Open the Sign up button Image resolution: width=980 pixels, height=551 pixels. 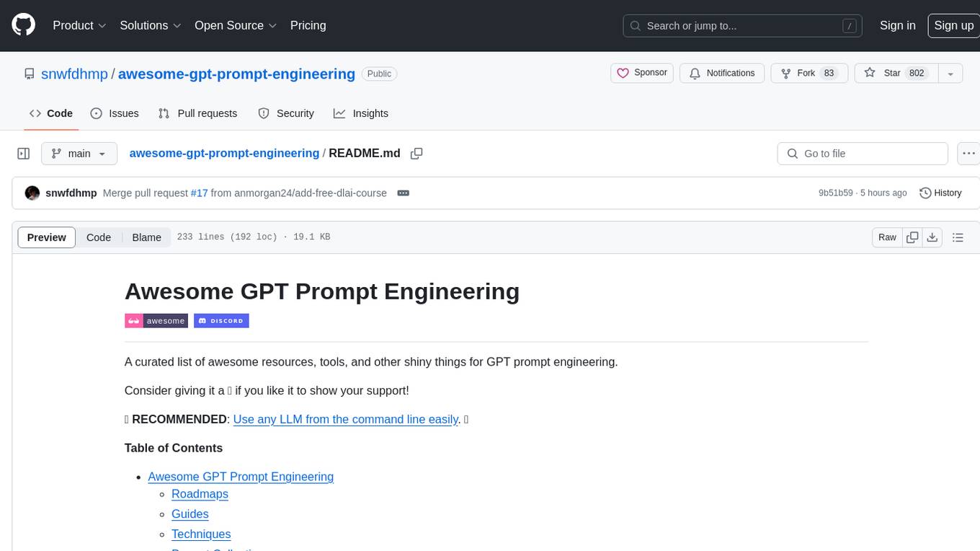(953, 25)
